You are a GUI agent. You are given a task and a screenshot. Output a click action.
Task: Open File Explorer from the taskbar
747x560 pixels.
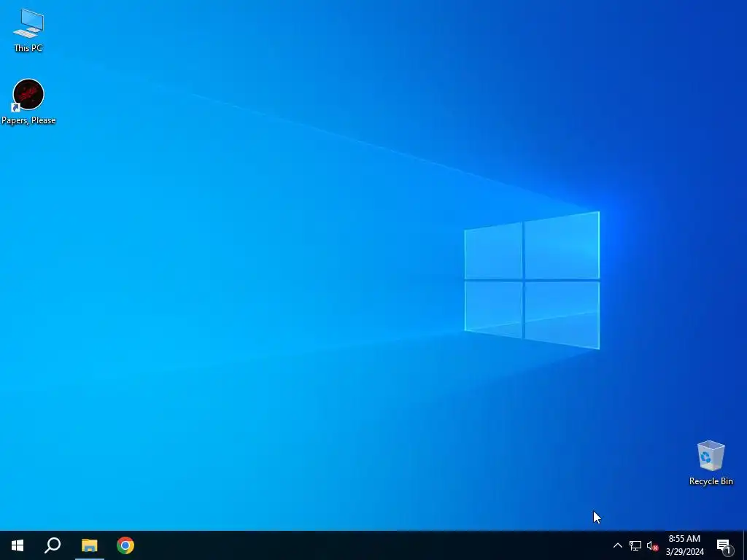point(89,545)
